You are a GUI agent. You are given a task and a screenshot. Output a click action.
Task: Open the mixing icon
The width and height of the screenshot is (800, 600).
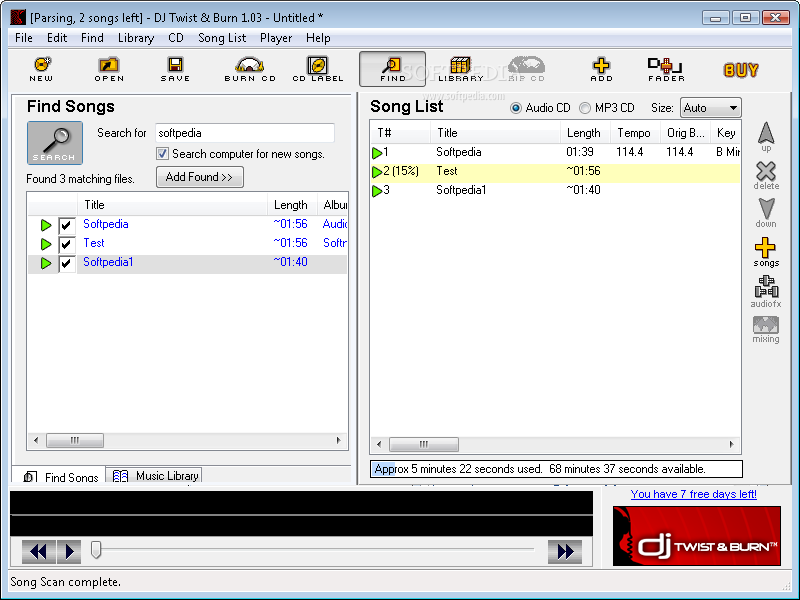[x=766, y=330]
